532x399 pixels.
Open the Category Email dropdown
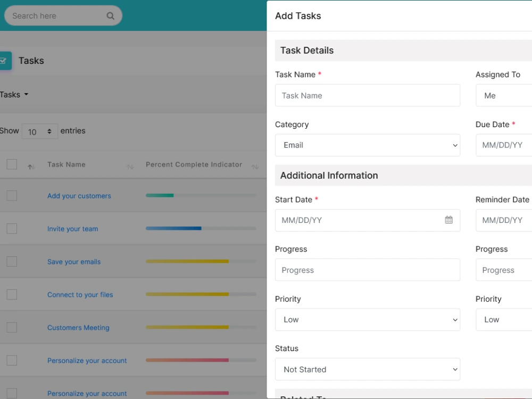point(368,145)
